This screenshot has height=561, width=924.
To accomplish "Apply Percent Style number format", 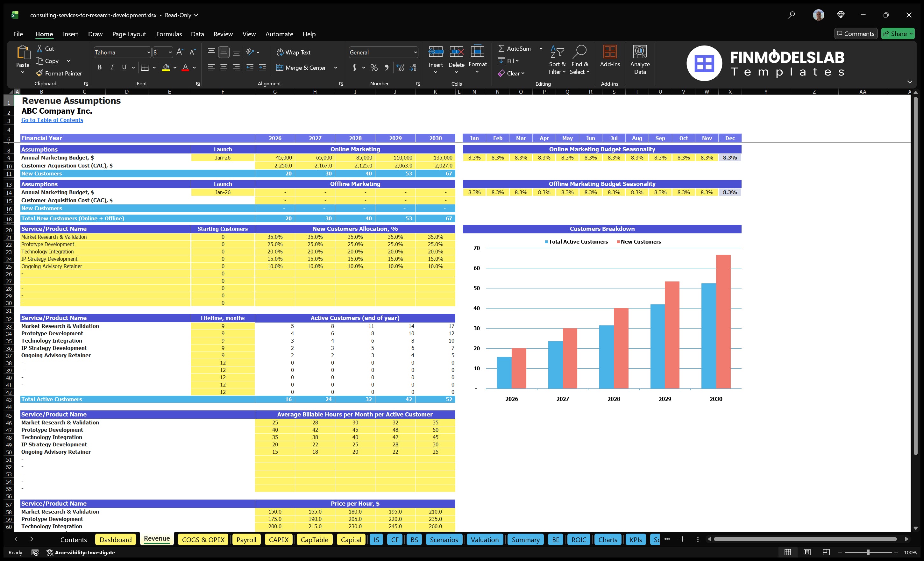I will (x=374, y=67).
